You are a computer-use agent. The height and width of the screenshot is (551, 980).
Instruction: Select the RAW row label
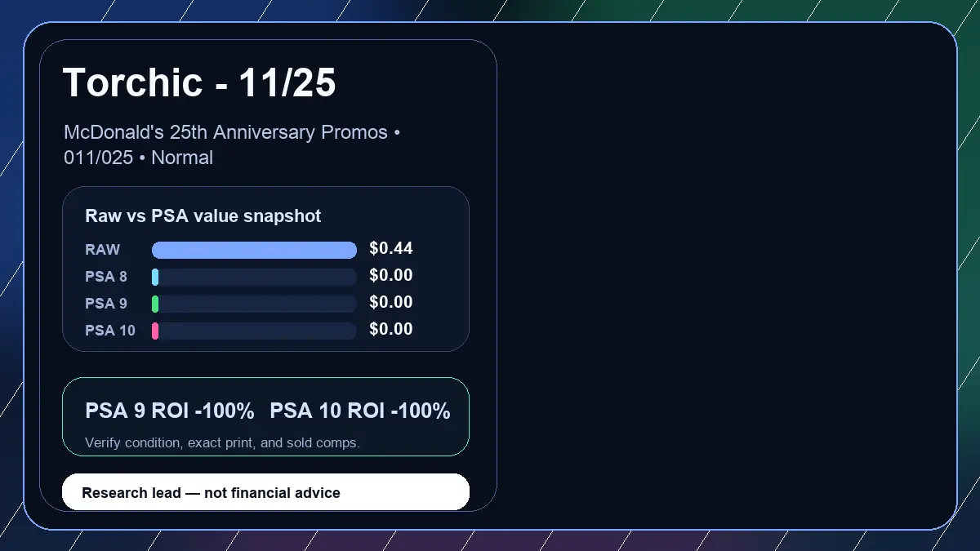click(x=102, y=250)
